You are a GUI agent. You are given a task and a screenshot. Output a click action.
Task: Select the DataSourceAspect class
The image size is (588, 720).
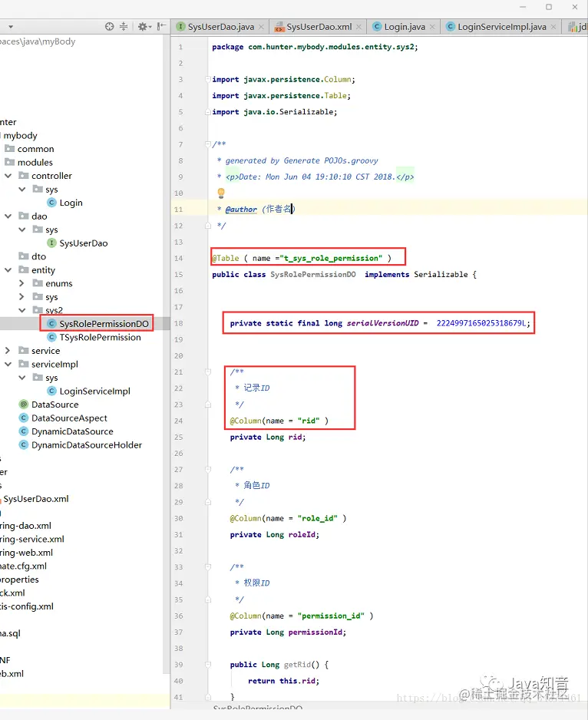tap(69, 418)
